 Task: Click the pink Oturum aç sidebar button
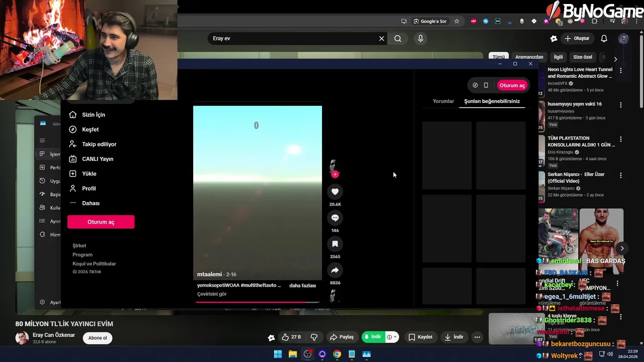tap(101, 222)
